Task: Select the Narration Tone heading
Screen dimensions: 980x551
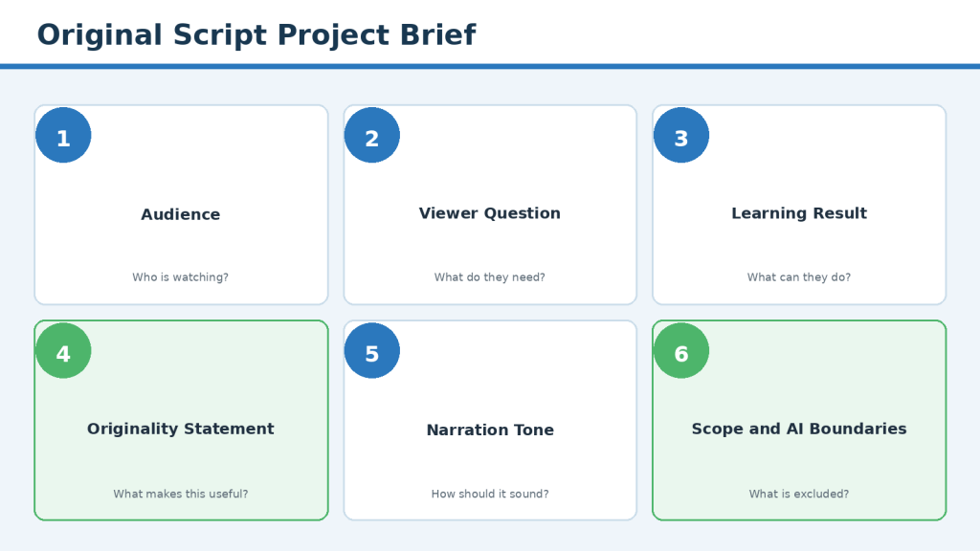Action: click(490, 430)
